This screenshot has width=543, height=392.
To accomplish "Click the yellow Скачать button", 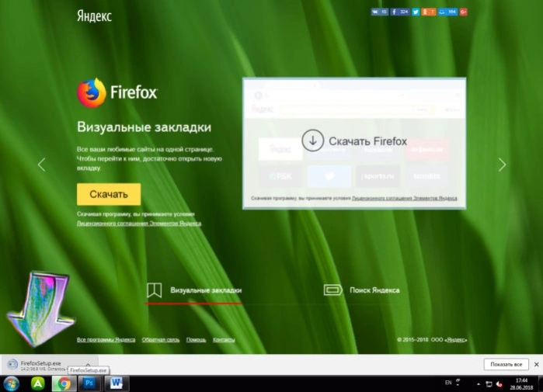I will (109, 194).
